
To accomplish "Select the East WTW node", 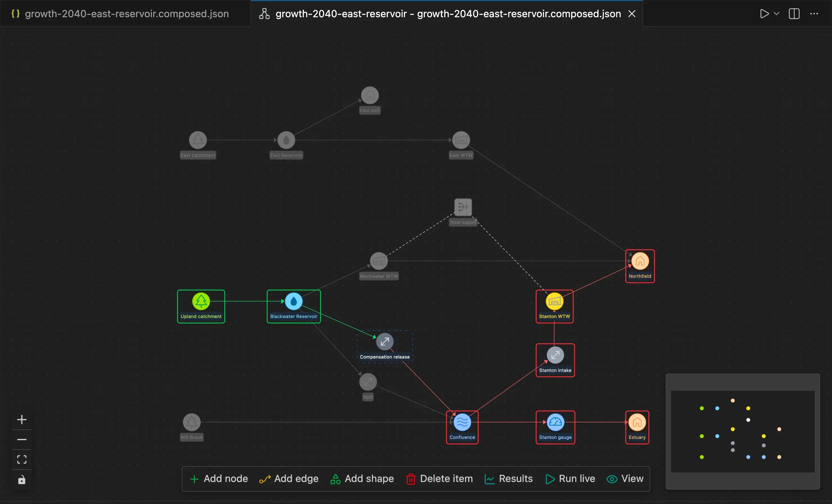I will click(461, 140).
